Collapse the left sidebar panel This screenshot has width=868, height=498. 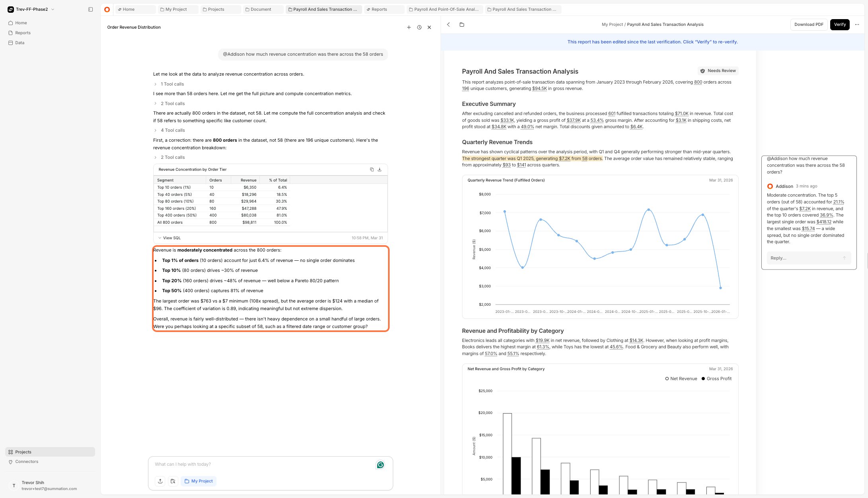[x=90, y=9]
